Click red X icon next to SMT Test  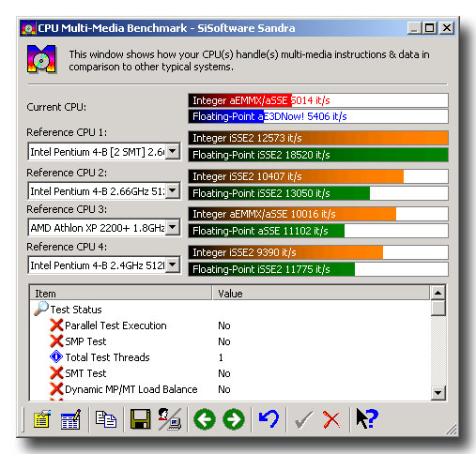(x=56, y=373)
